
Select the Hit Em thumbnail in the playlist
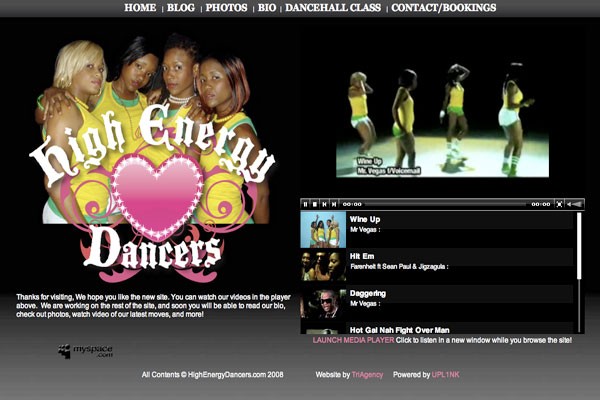tap(323, 266)
